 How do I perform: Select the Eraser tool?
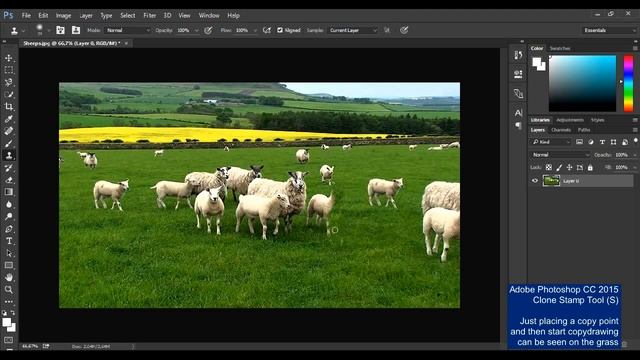point(9,180)
